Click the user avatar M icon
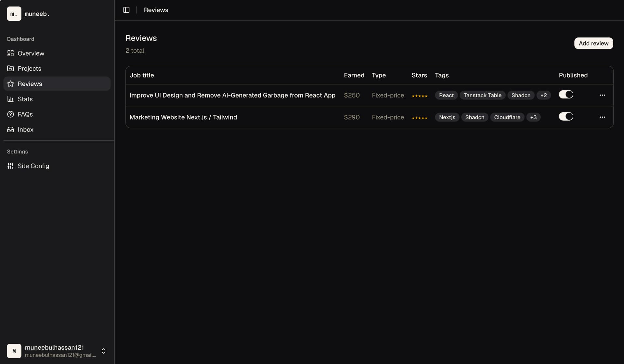Image resolution: width=624 pixels, height=364 pixels. pos(14,351)
